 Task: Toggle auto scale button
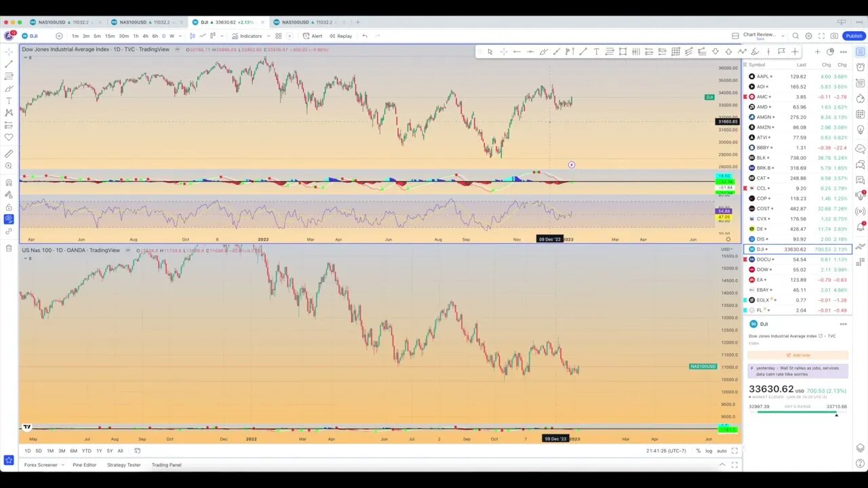point(722,451)
